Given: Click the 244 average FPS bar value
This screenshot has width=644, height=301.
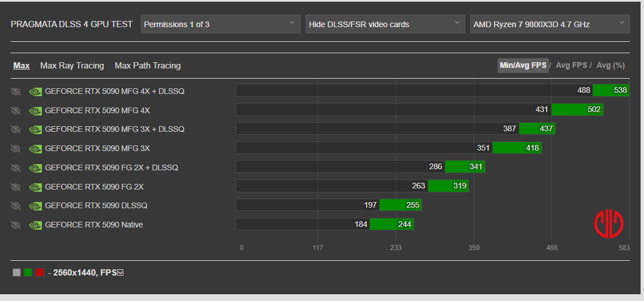Looking at the screenshot, I should (405, 224).
